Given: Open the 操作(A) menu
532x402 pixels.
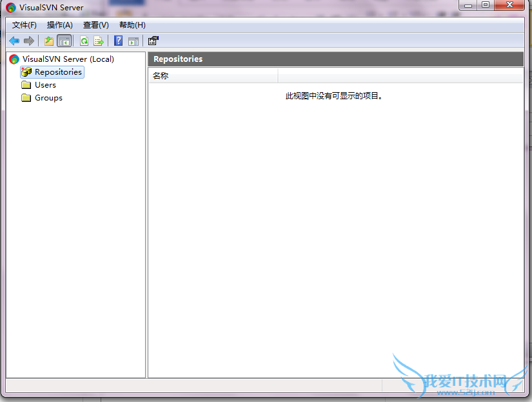Looking at the screenshot, I should [x=60, y=25].
